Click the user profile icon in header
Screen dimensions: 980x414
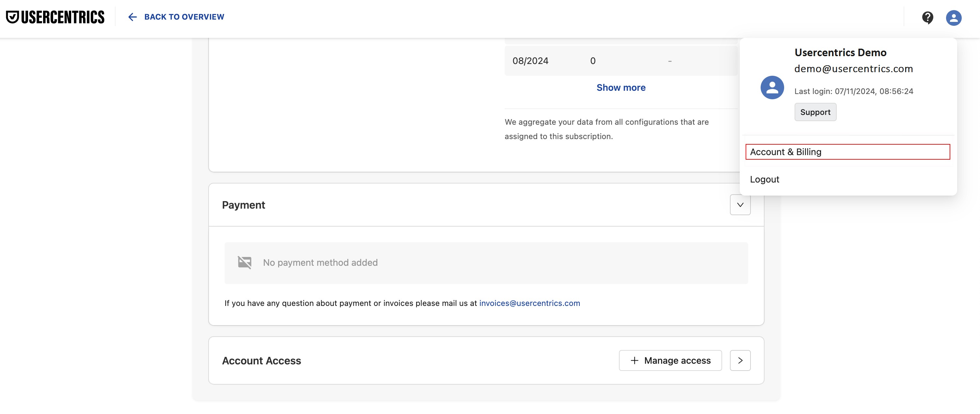point(954,18)
